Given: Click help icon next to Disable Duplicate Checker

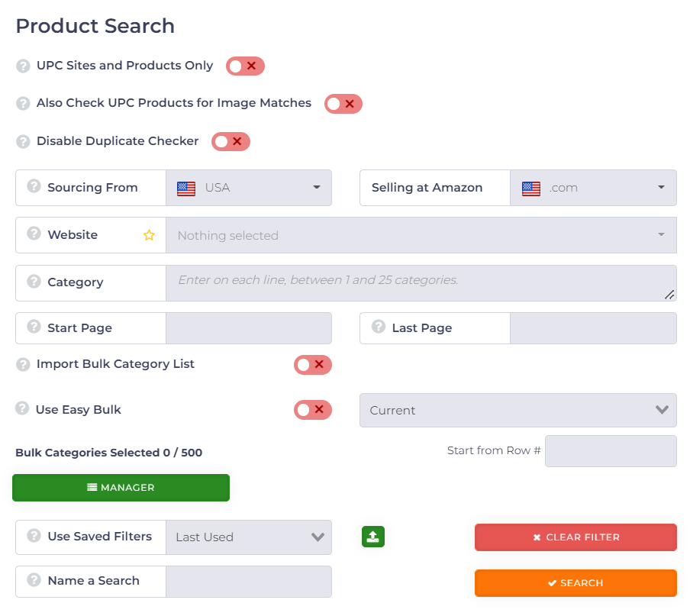Looking at the screenshot, I should 23,141.
